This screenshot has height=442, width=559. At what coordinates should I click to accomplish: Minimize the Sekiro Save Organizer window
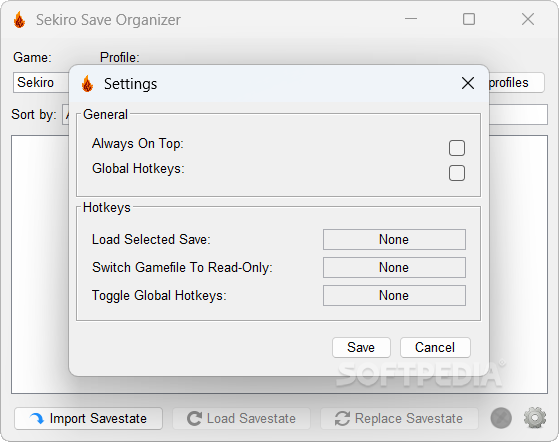tap(411, 19)
